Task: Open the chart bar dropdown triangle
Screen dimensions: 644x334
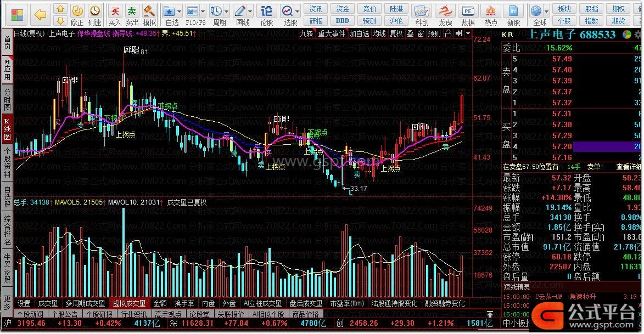Action: [468, 33]
